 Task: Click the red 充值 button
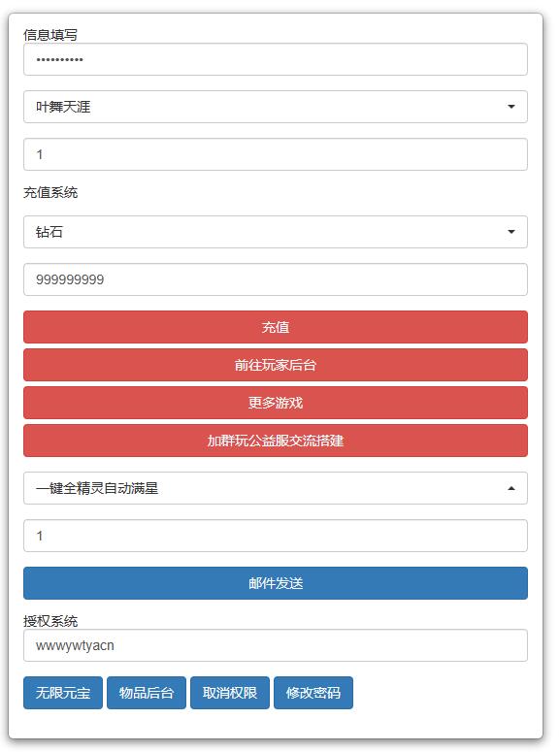point(276,327)
